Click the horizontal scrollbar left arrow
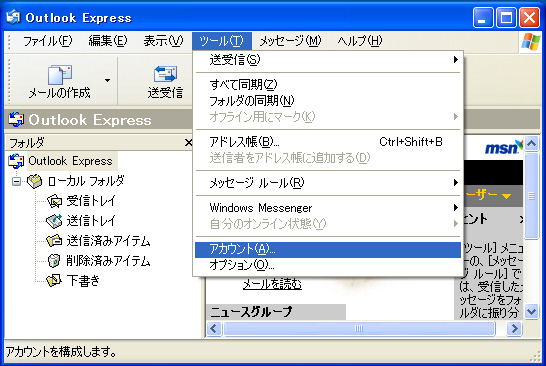546x366 pixels. [x=214, y=328]
